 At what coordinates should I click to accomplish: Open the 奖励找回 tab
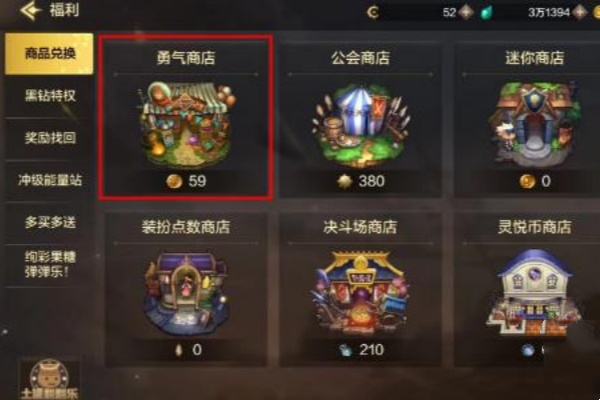(x=49, y=138)
